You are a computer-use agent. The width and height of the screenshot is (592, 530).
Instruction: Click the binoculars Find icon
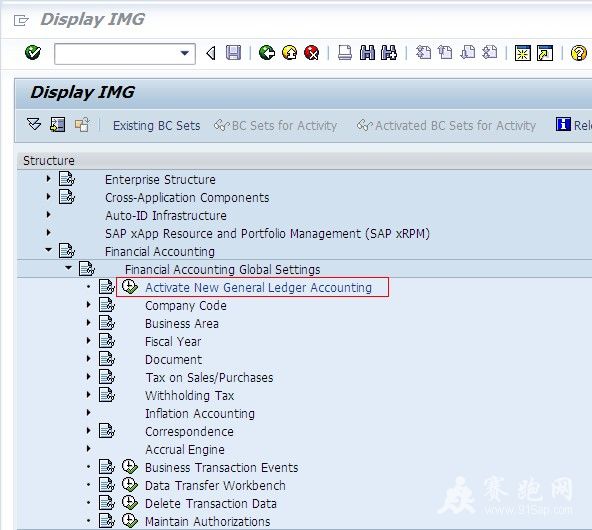[x=367, y=53]
